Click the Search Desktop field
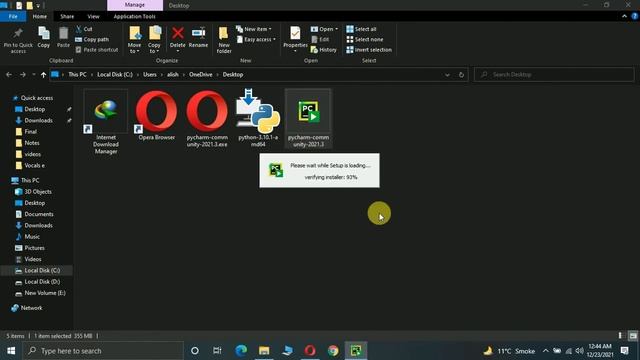Image resolution: width=640 pixels, height=360 pixels. [x=554, y=75]
